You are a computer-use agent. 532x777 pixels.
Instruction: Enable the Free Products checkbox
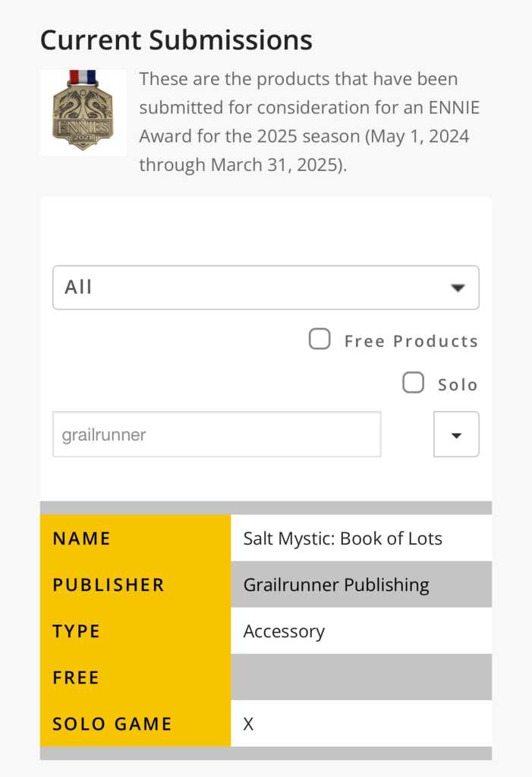320,339
